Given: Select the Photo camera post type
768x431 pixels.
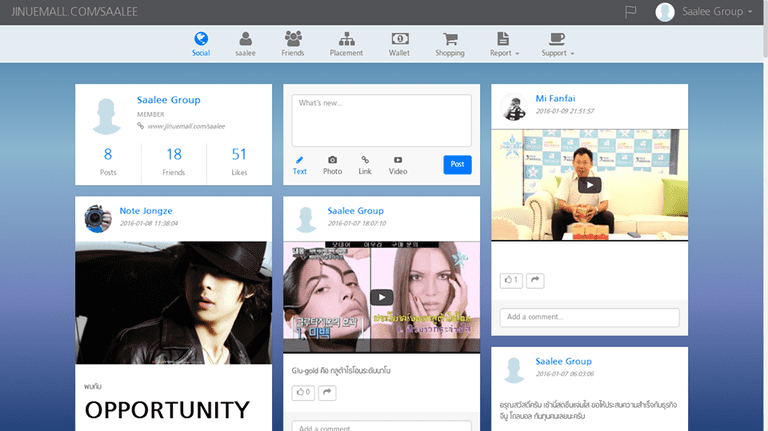Looking at the screenshot, I should tap(333, 166).
